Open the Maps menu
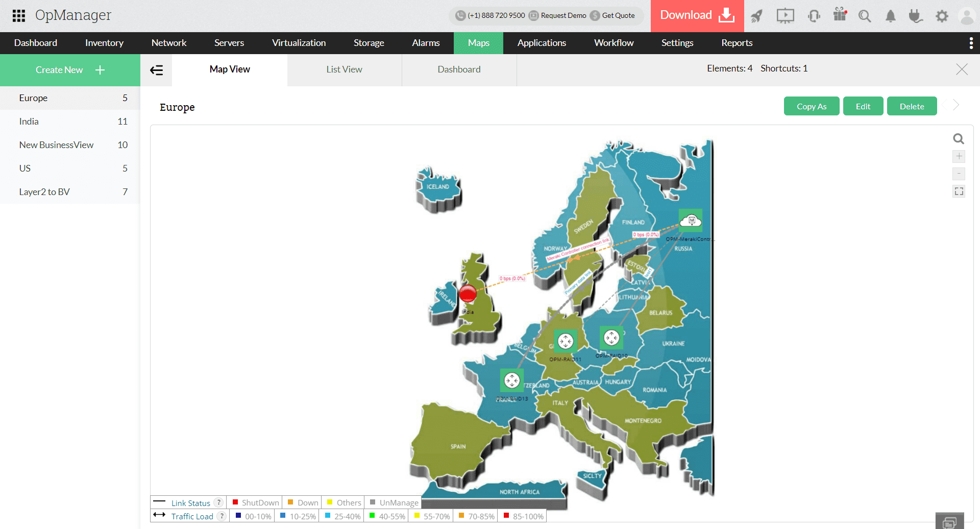The image size is (980, 529). click(x=479, y=43)
